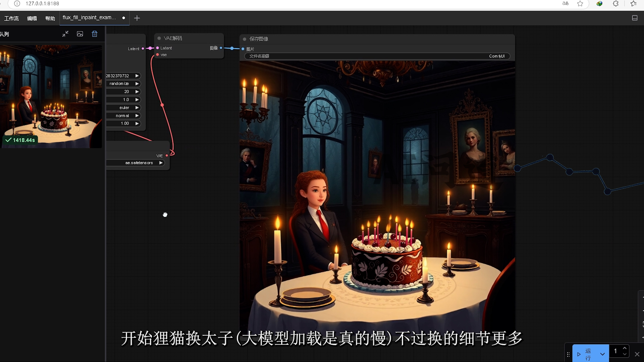Open the ae.safetensors VAE selector arrow
Image resolution: width=644 pixels, height=362 pixels.
pyautogui.click(x=161, y=163)
